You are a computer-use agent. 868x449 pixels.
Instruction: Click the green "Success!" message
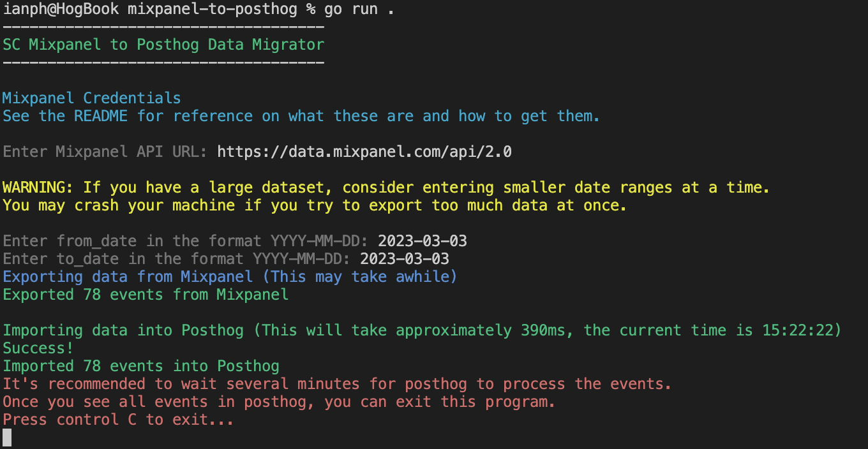(x=38, y=348)
